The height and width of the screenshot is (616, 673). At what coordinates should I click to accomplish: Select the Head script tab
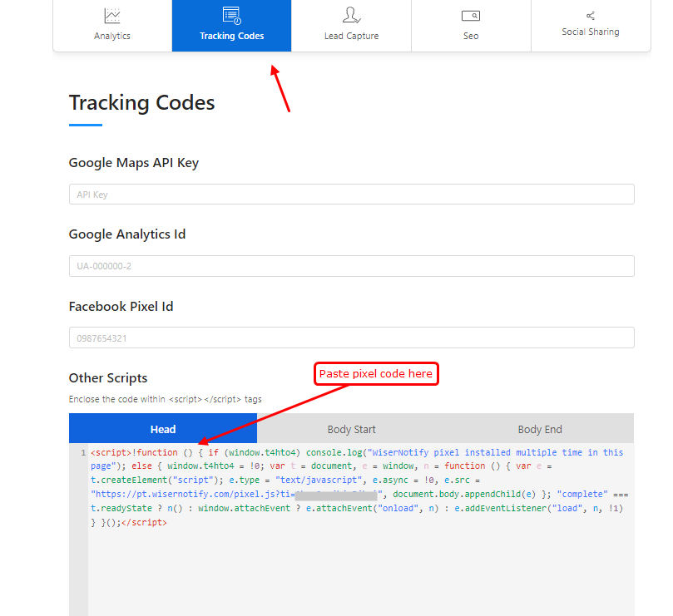pyautogui.click(x=163, y=429)
